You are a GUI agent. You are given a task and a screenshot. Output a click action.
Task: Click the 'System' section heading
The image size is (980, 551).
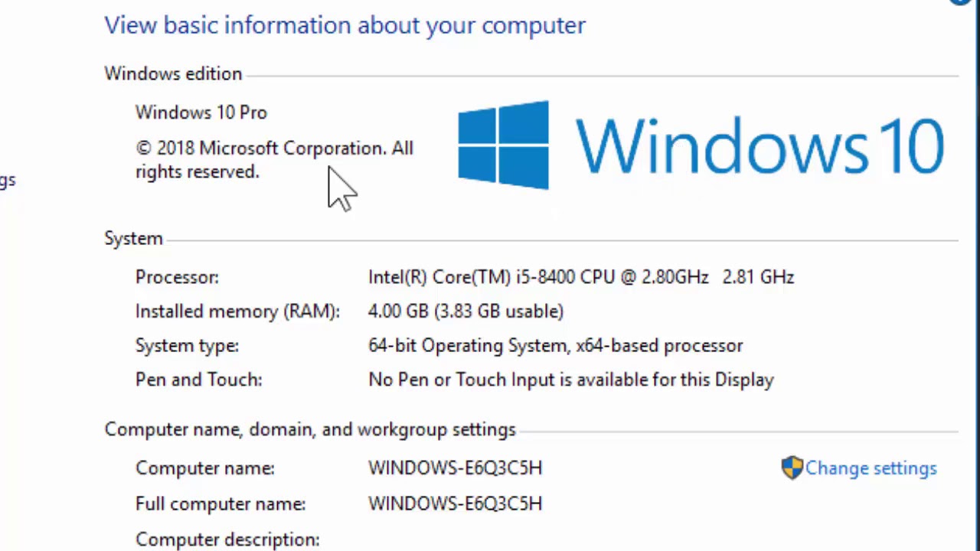133,239
